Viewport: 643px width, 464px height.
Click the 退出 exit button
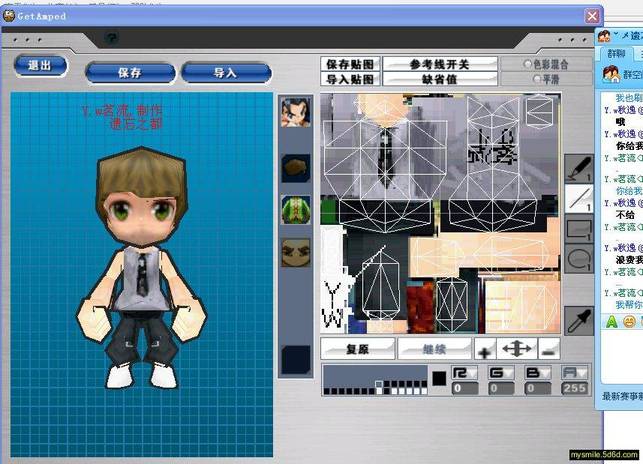[40, 65]
